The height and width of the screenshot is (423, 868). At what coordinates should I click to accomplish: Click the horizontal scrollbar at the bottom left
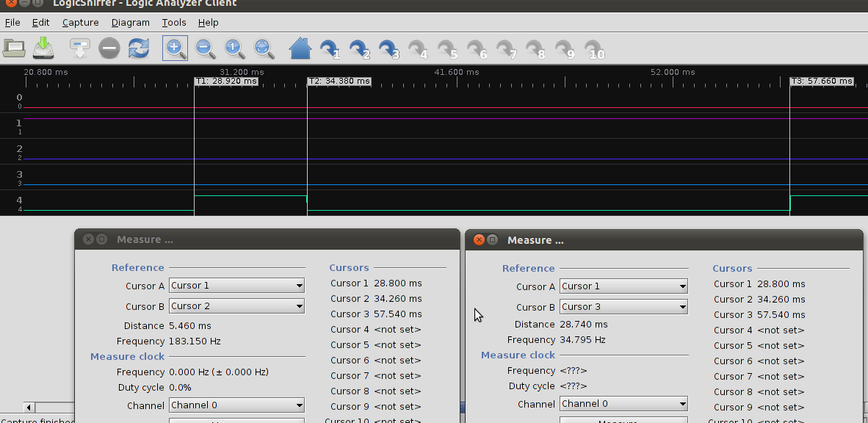point(51,407)
